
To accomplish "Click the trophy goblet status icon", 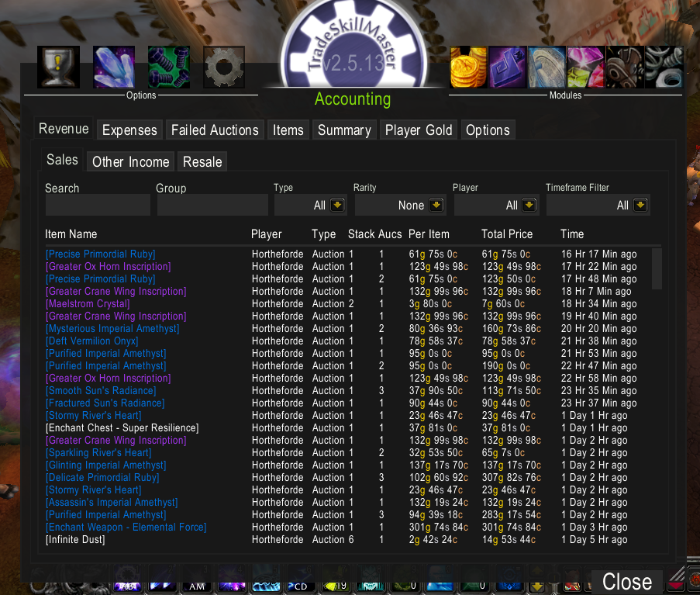I will coord(58,67).
